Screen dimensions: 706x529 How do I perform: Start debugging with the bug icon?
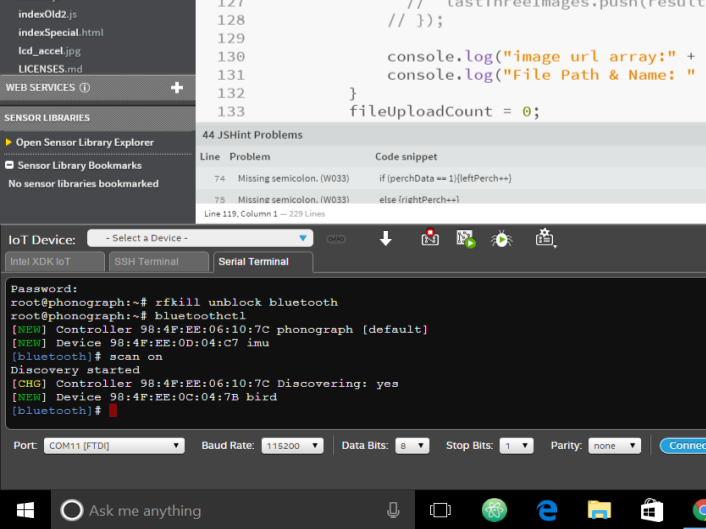click(501, 238)
